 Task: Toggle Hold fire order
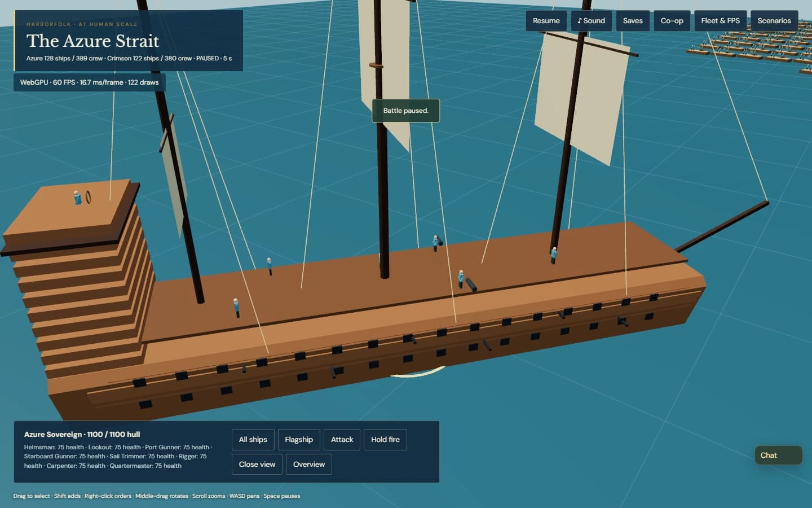(x=385, y=440)
